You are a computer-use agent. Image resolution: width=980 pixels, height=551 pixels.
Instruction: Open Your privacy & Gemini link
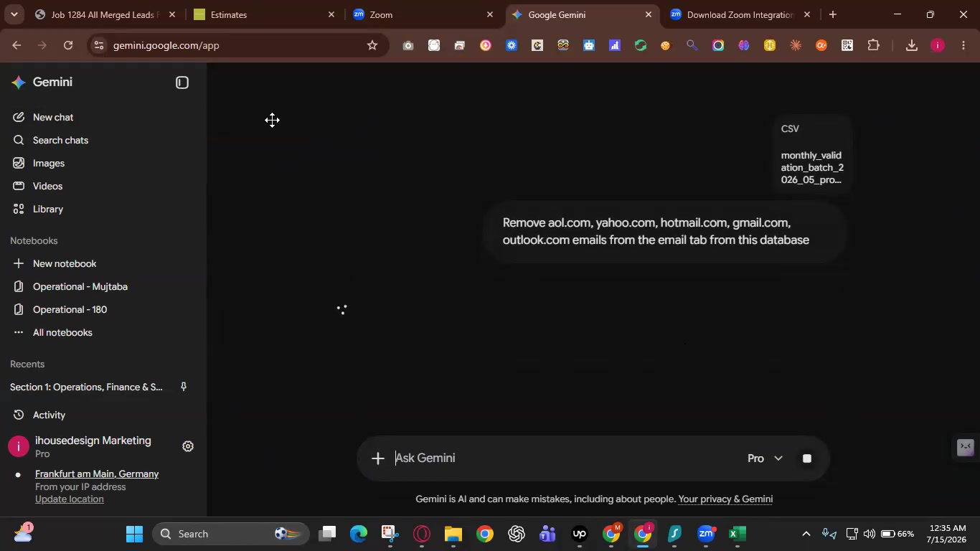click(725, 499)
